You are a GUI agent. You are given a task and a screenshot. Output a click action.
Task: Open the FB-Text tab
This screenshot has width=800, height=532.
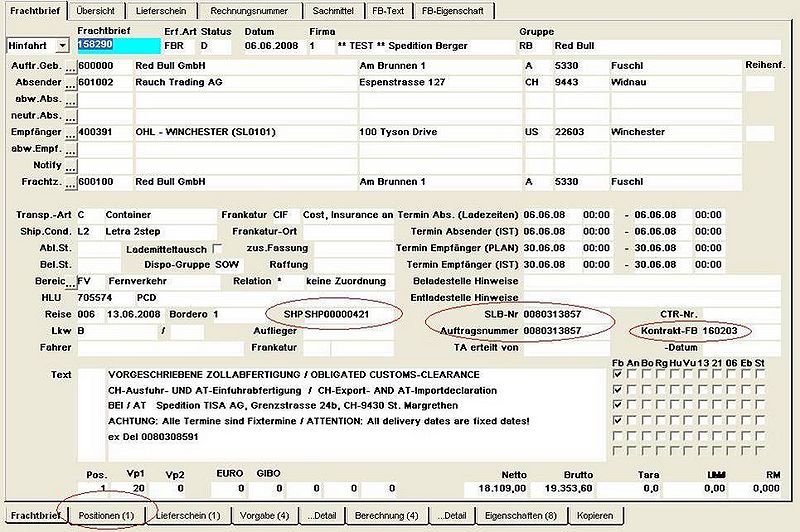tap(388, 11)
